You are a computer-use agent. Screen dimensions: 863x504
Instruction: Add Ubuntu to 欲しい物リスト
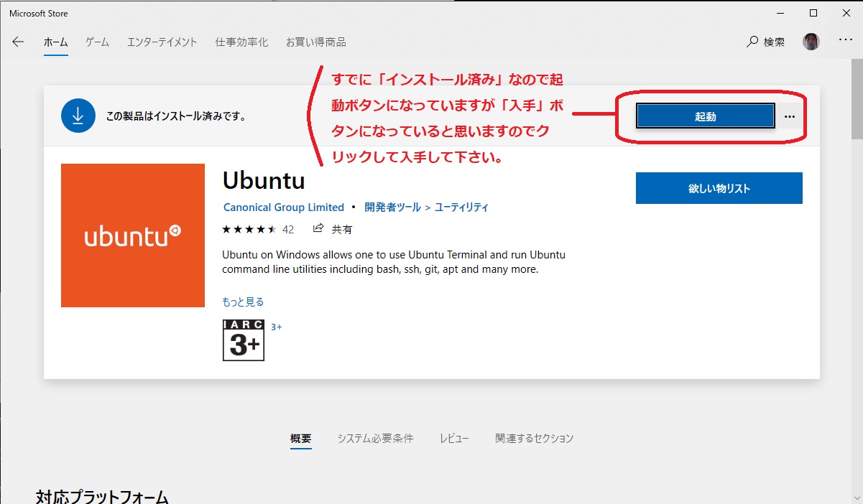(x=719, y=188)
